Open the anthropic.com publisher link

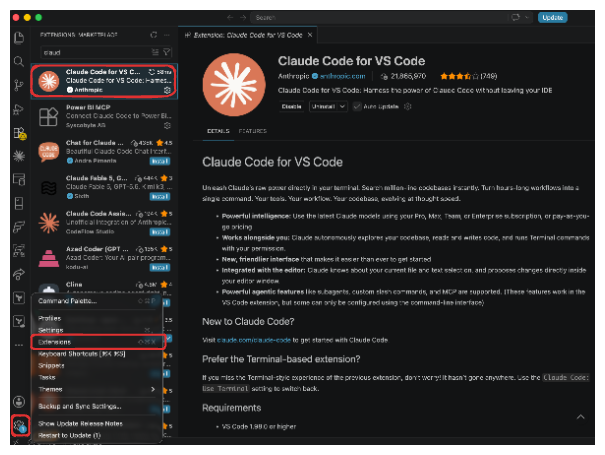tap(342, 76)
